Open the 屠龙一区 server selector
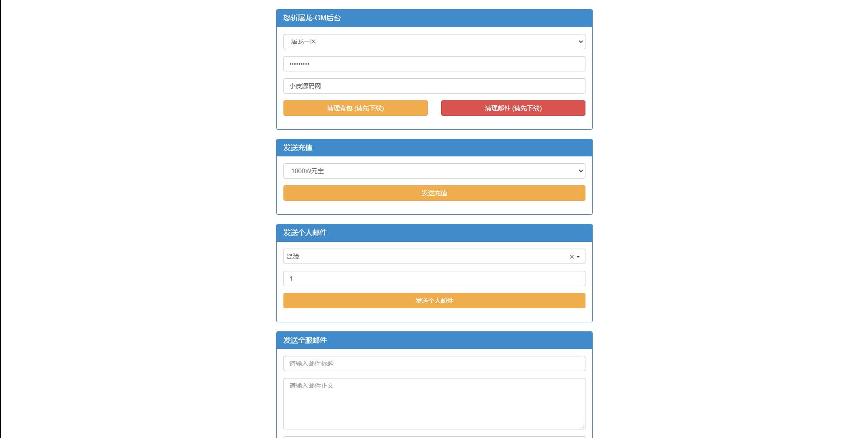The width and height of the screenshot is (868, 438). (434, 41)
